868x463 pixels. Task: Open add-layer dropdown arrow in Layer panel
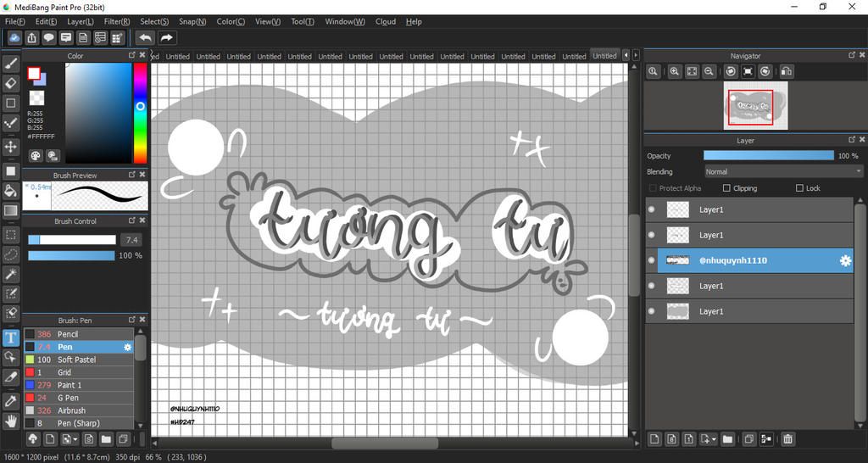[715, 439]
